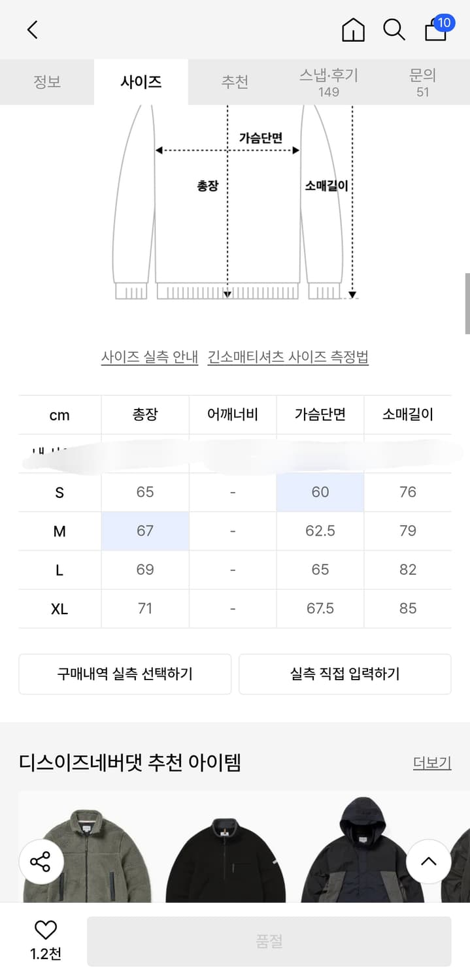Open 긴소매티셔츠 사이즈 측정법 guide

point(290,356)
